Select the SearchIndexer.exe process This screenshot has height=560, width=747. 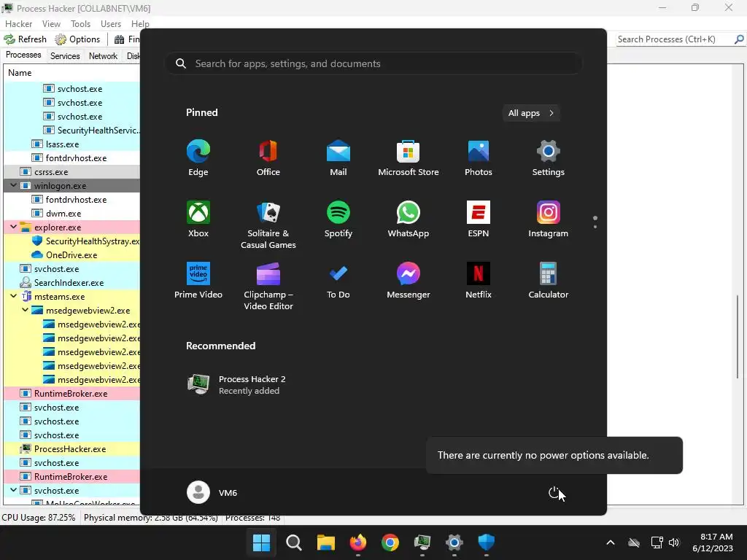point(71,282)
